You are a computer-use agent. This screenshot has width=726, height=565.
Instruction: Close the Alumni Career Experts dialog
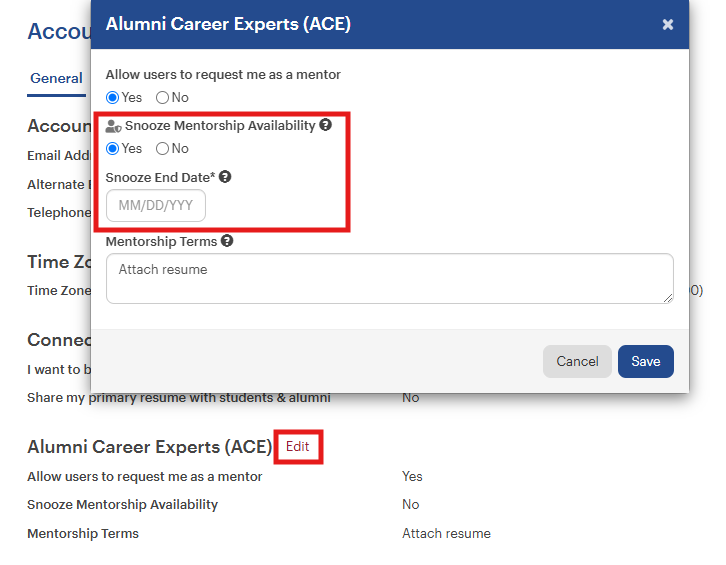coord(667,24)
